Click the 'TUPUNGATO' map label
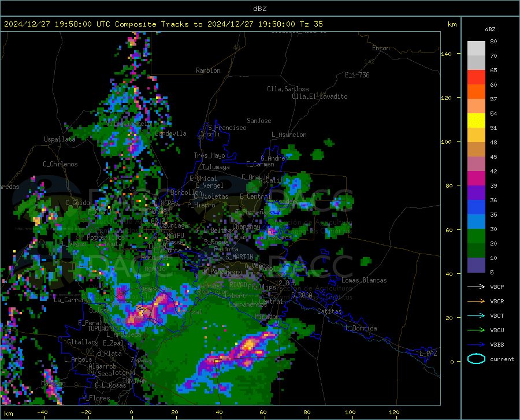 pos(103,329)
